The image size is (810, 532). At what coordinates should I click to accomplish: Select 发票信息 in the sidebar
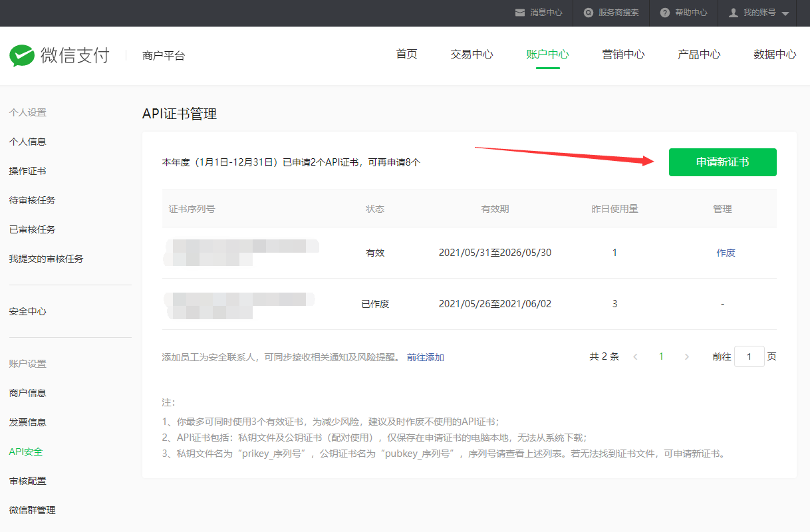(x=27, y=422)
